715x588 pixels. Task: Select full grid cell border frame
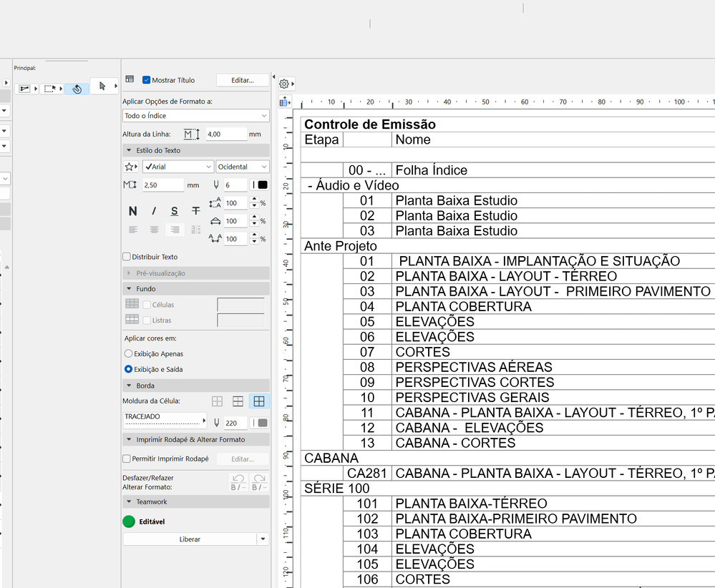(259, 401)
